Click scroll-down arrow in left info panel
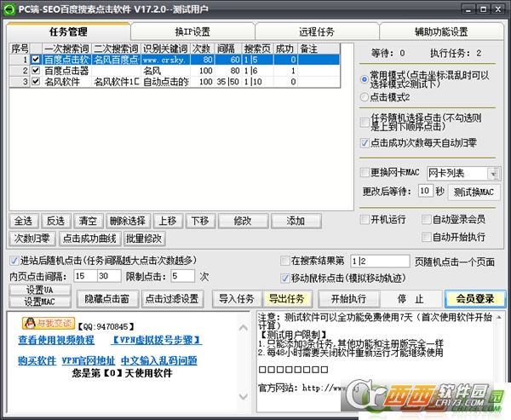 pos(244,397)
